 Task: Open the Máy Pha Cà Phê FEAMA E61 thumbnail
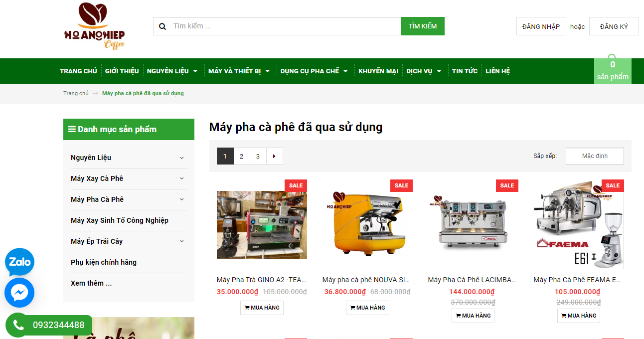[578, 224]
